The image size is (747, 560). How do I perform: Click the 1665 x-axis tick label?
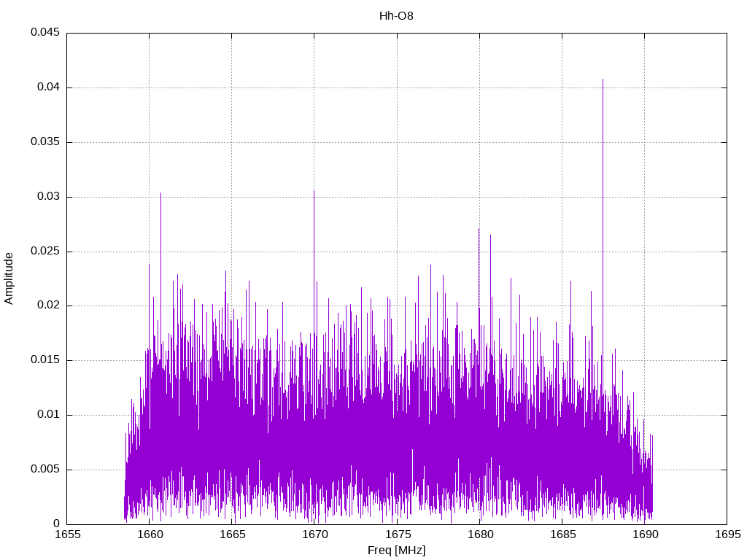coord(233,534)
